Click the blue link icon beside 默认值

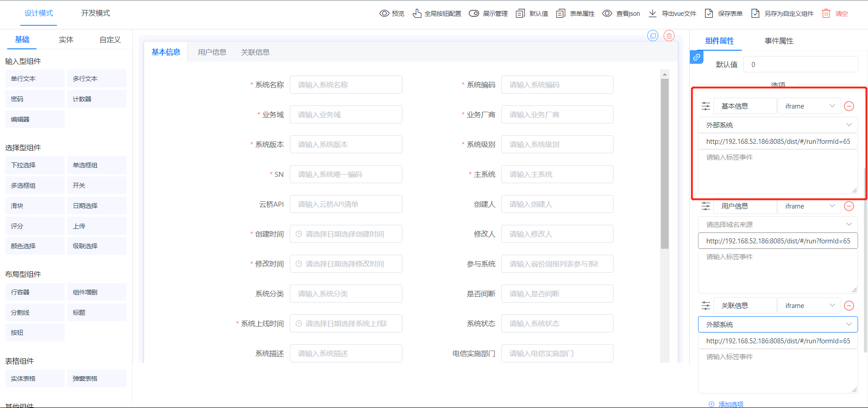pyautogui.click(x=697, y=57)
